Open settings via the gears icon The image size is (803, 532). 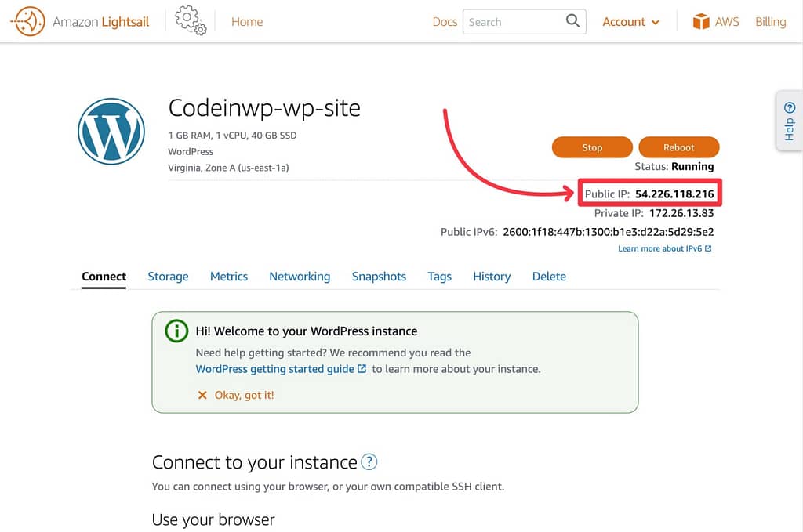pos(191,20)
